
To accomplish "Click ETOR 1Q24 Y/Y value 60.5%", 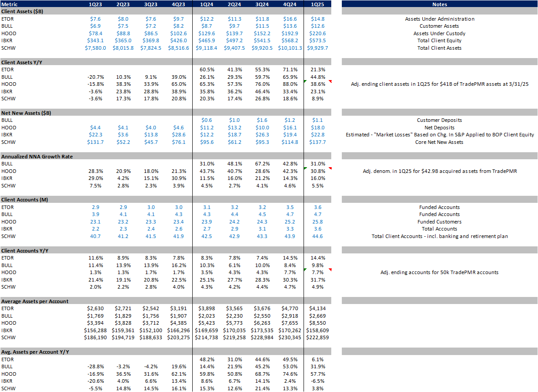I will 207,70.
